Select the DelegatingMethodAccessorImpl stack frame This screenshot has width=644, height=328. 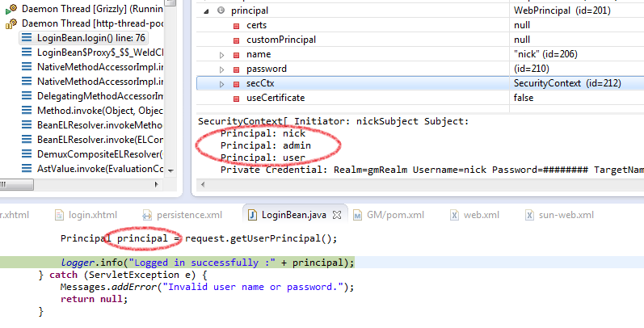100,96
